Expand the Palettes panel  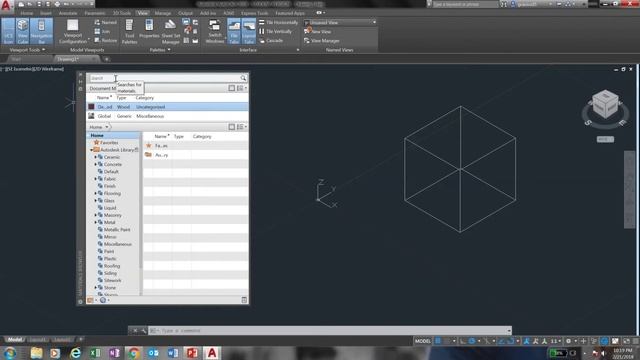click(x=160, y=50)
